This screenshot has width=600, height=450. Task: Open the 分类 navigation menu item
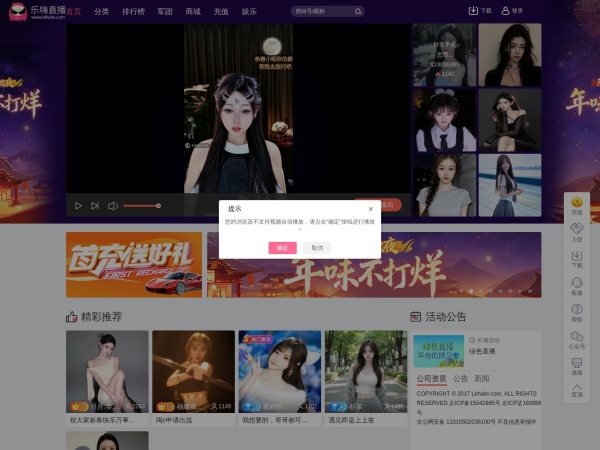tap(101, 12)
